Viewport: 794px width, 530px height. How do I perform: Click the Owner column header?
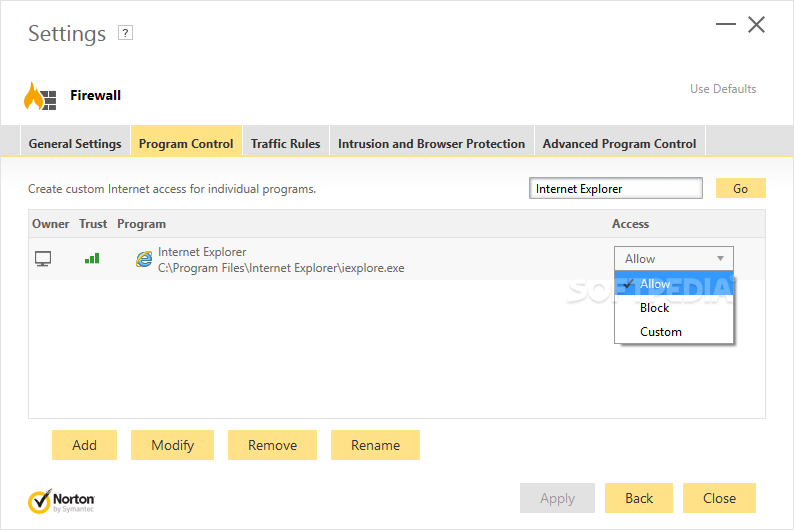click(51, 224)
